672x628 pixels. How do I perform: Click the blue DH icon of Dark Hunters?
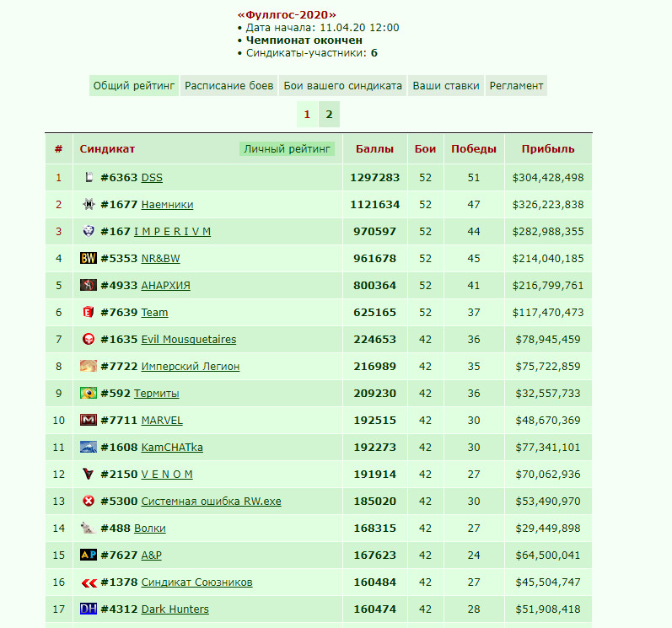click(x=89, y=609)
